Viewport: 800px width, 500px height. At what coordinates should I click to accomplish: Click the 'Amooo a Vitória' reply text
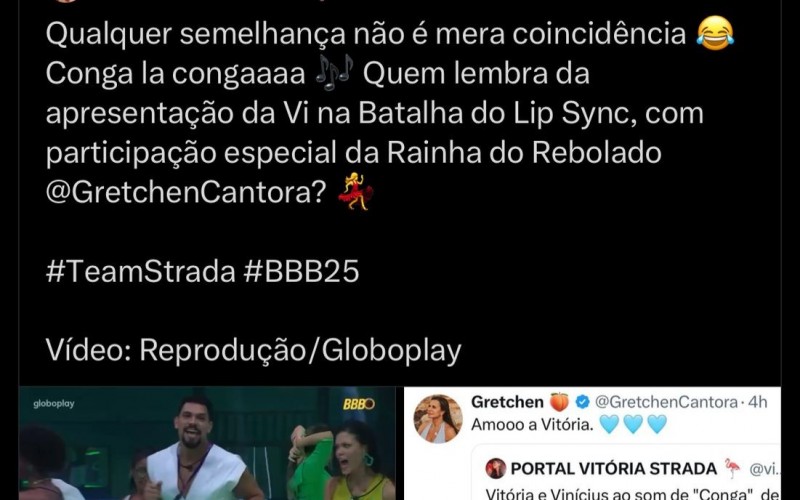point(532,424)
